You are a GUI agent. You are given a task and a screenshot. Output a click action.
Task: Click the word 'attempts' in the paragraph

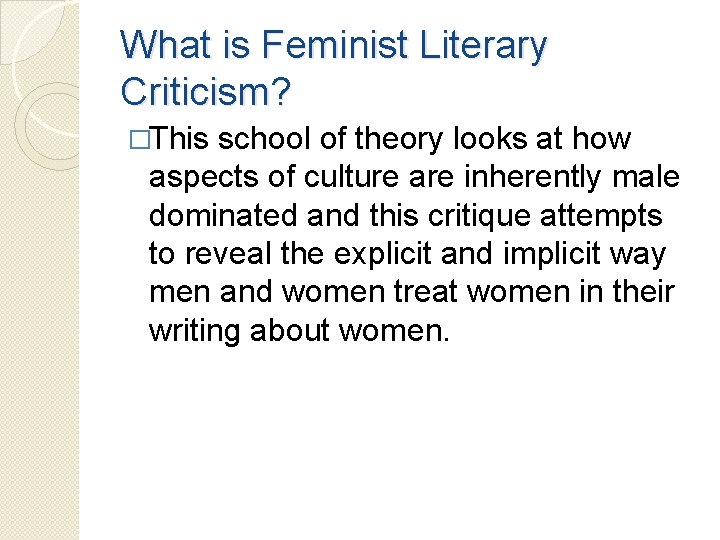[x=601, y=217]
